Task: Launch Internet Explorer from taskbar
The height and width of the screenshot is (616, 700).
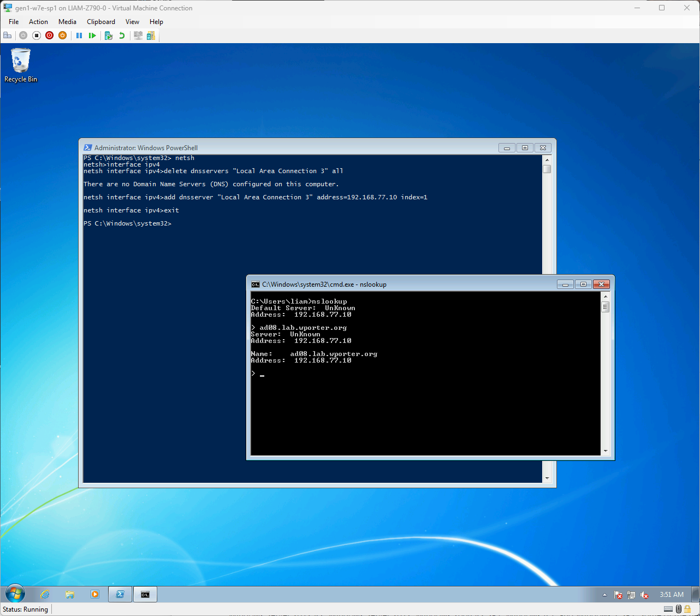Action: click(45, 594)
